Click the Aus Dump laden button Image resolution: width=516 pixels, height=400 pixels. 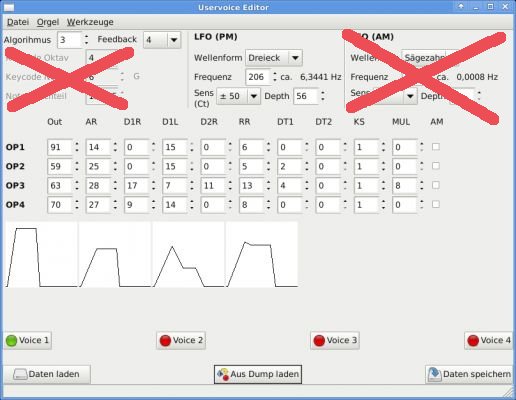coord(258,374)
